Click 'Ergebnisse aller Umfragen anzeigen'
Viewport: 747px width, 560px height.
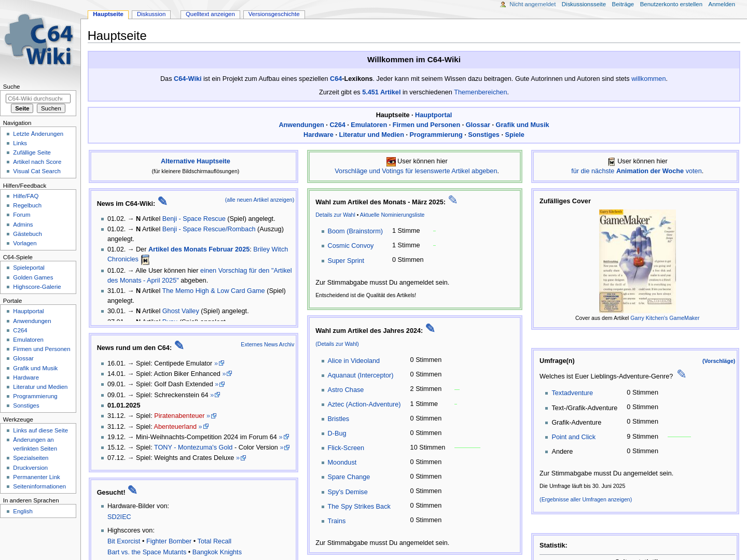tap(586, 499)
